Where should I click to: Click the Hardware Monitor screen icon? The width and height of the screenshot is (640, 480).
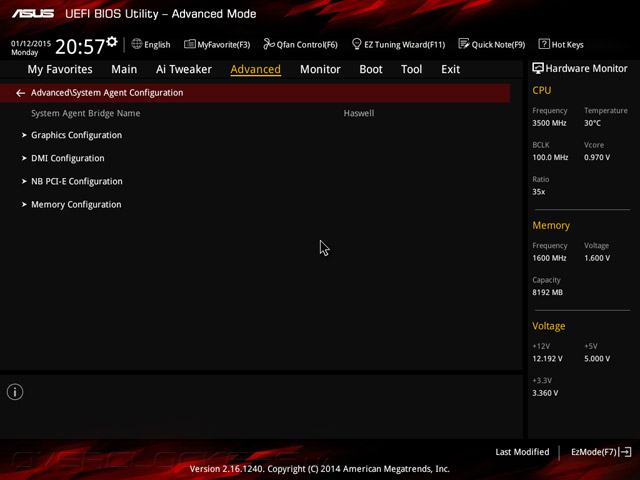tap(538, 68)
